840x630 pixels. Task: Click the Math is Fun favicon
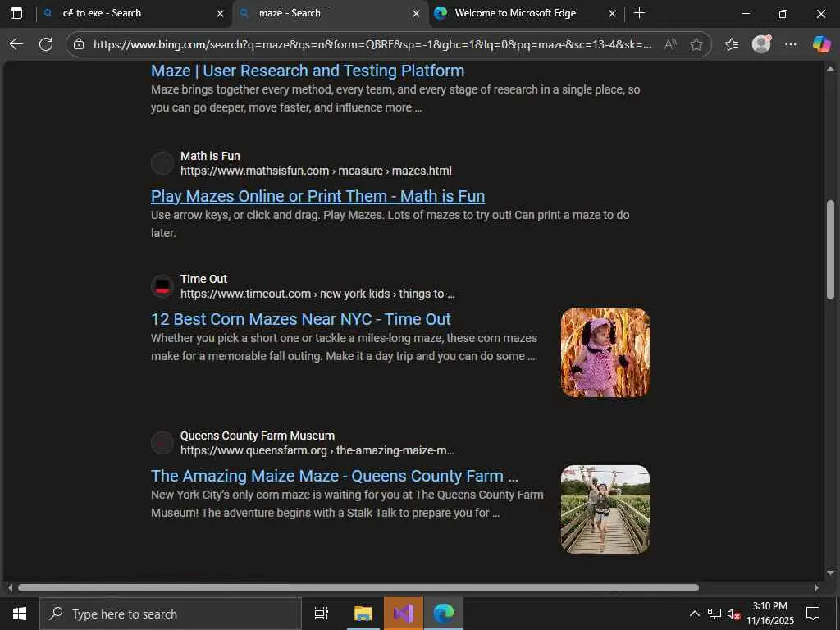(x=162, y=163)
